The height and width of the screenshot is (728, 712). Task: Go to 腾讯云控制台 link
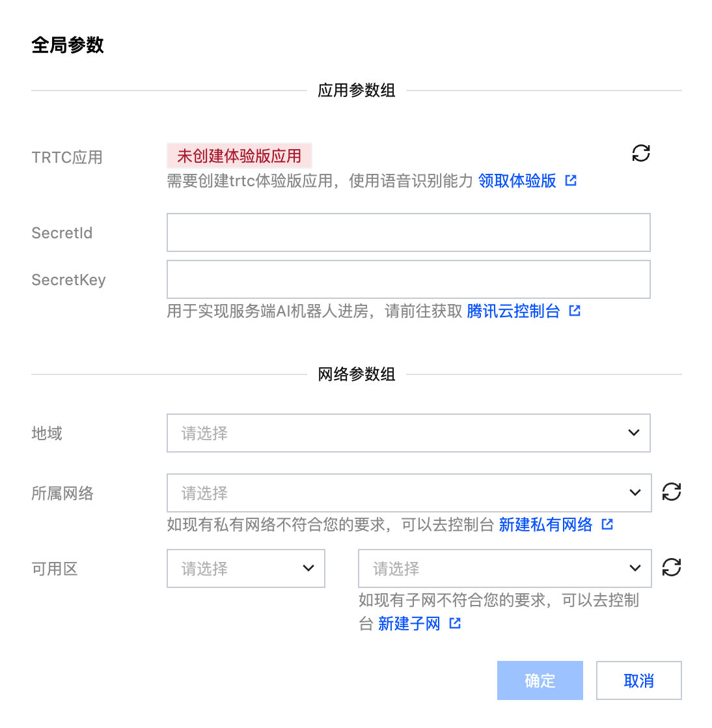[513, 311]
